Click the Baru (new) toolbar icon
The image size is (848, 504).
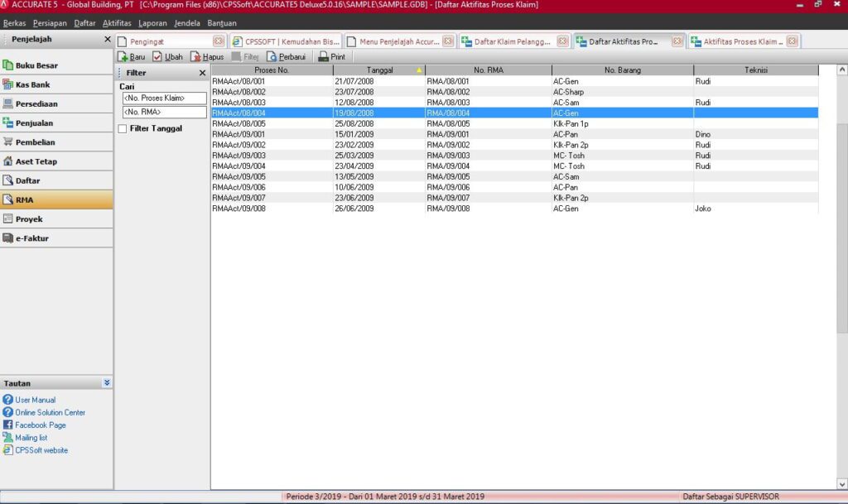click(x=123, y=57)
